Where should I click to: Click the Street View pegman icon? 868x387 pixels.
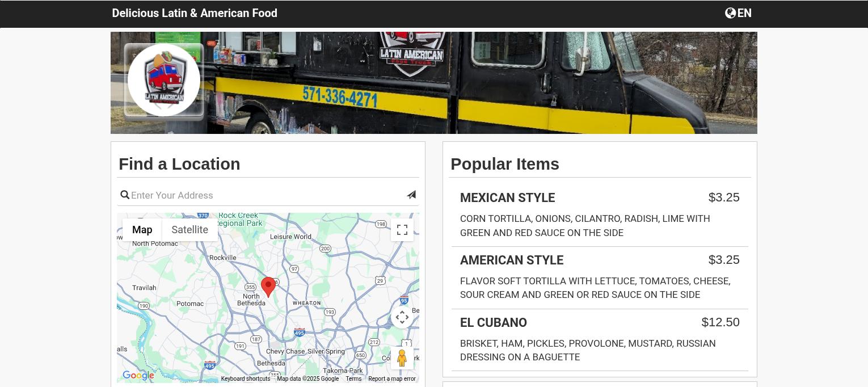[x=402, y=358]
